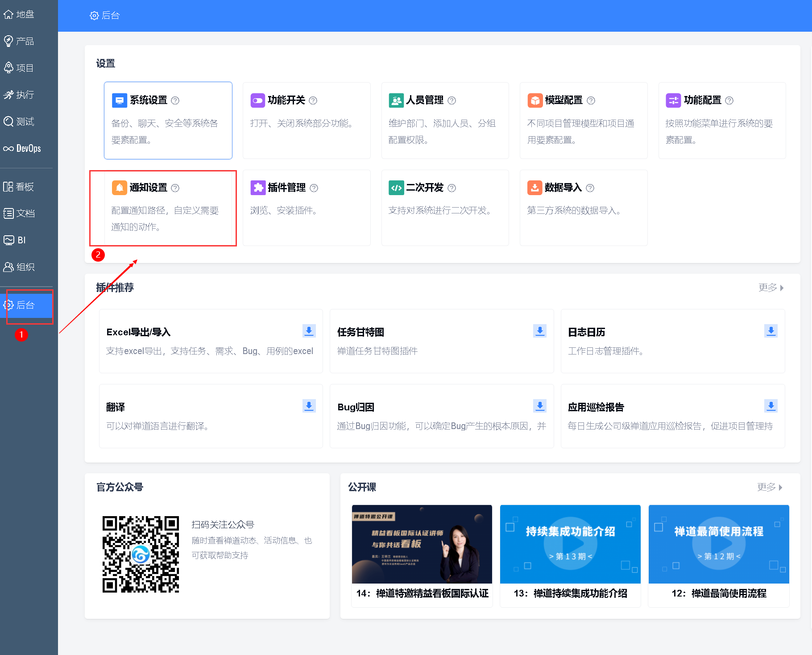Install the 应用巡检报告 plugin
This screenshot has height=655, width=812.
pyautogui.click(x=771, y=406)
